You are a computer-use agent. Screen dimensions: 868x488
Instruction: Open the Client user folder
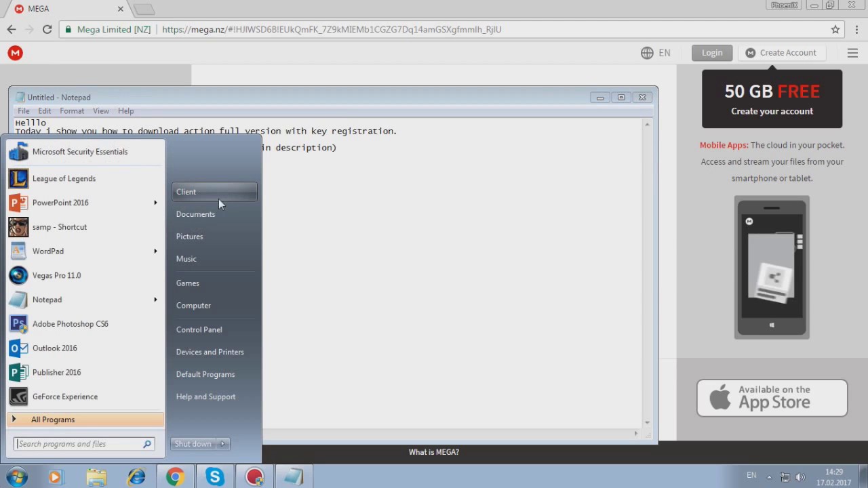214,192
